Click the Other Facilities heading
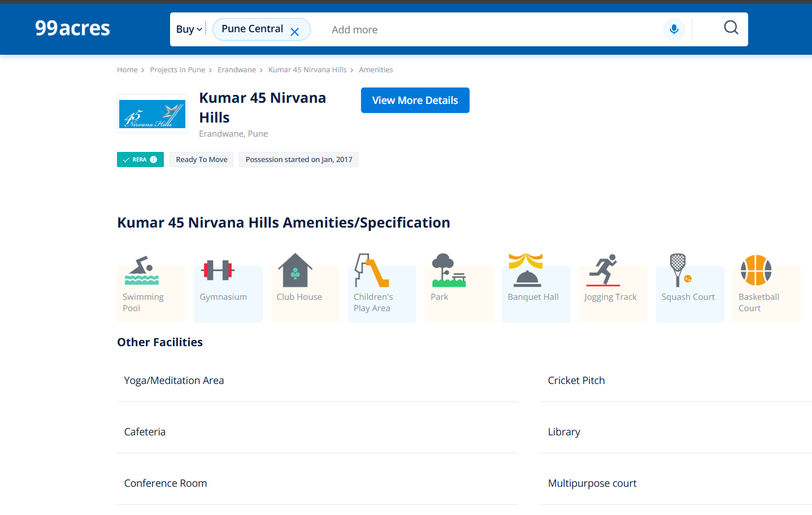 pyautogui.click(x=160, y=342)
